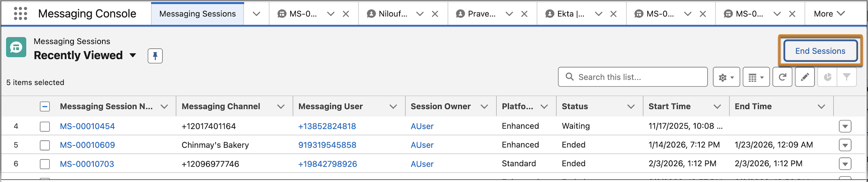Open AUser owner in MS-00010454 row
This screenshot has width=868, height=182.
click(422, 126)
